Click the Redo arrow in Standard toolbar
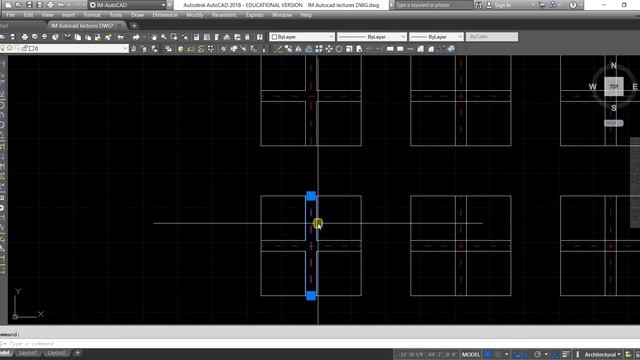640x360 pixels. click(136, 37)
